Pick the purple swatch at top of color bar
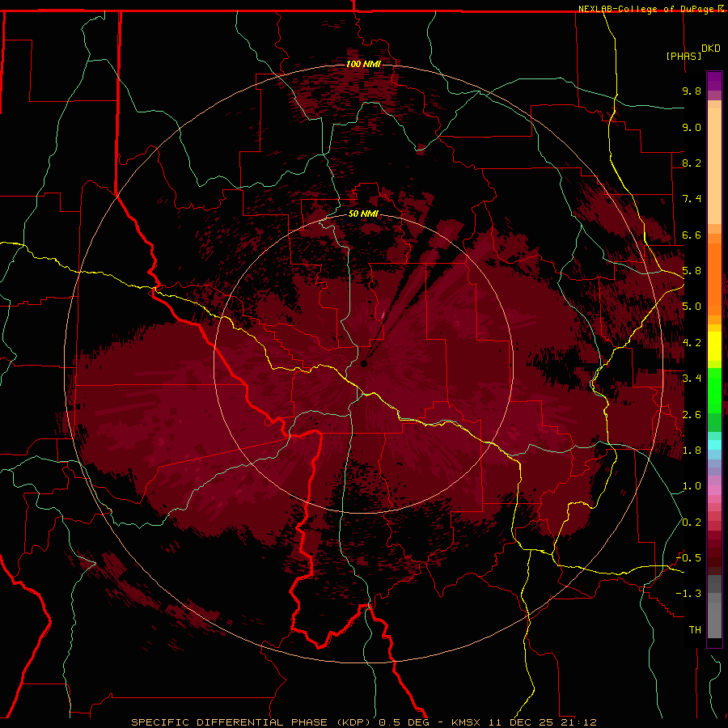This screenshot has width=728, height=728. (x=714, y=81)
